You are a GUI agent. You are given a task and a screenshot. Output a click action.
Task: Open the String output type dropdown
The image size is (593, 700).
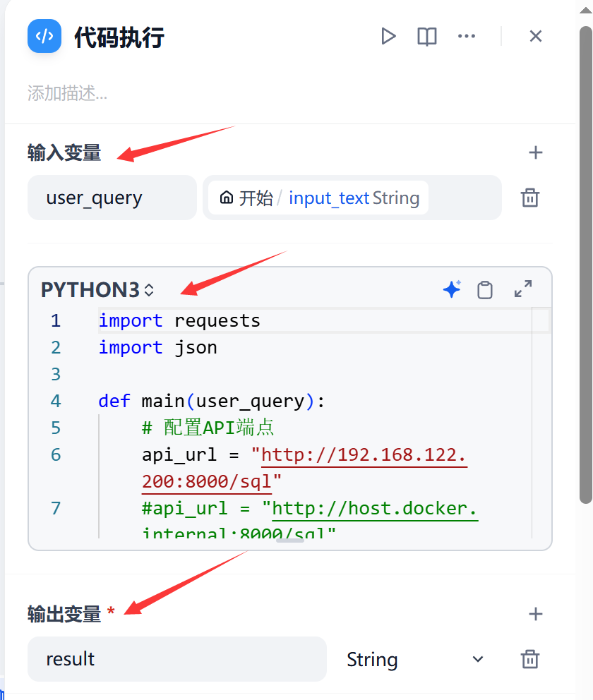coord(415,659)
